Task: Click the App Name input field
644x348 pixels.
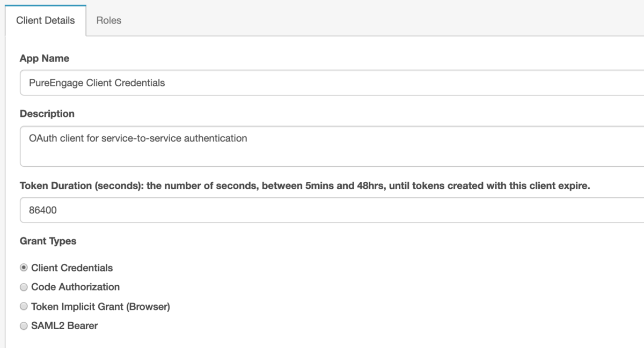Action: click(332, 83)
